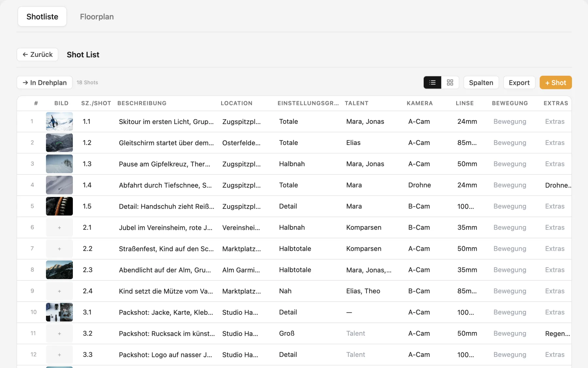Open skier thumbnail of shot 1.1
The width and height of the screenshot is (588, 368).
coord(59,121)
